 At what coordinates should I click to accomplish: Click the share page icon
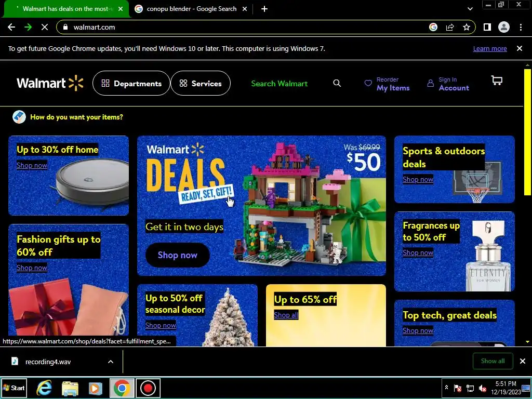tap(450, 27)
